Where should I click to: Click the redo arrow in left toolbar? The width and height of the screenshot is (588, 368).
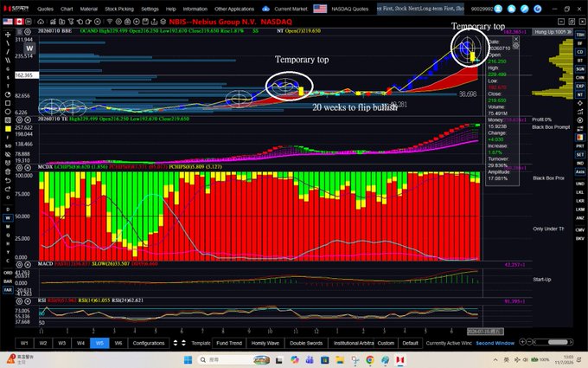coord(8,189)
